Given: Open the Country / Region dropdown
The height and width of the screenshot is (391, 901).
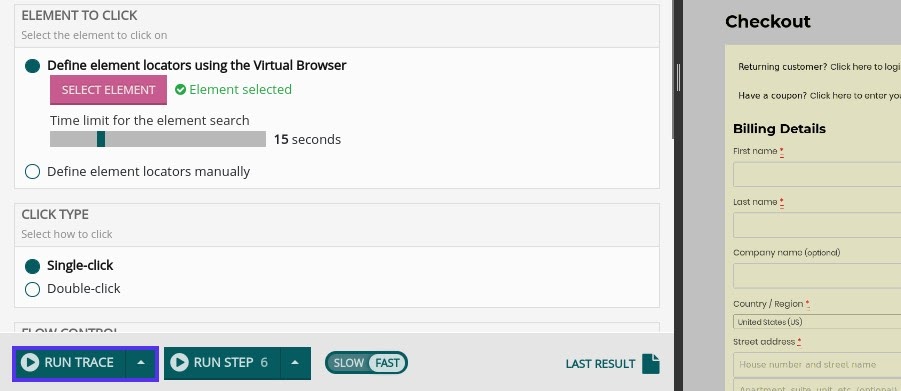Looking at the screenshot, I should point(817,322).
